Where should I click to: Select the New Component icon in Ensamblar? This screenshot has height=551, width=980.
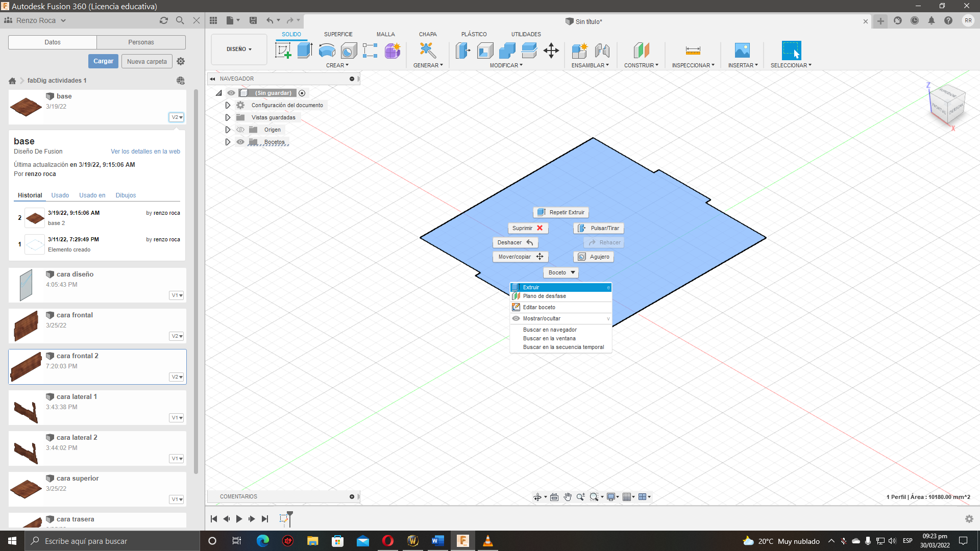pos(580,51)
